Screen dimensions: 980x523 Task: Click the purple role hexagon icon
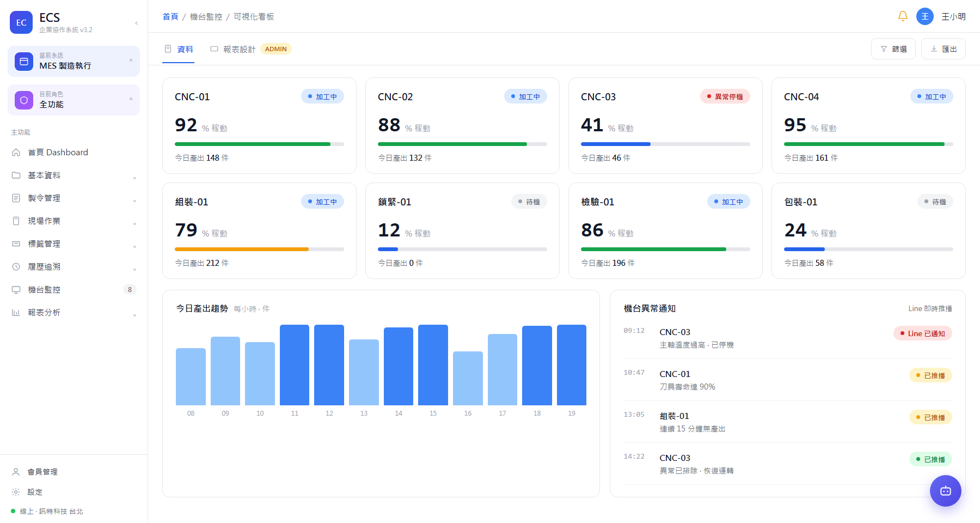24,100
